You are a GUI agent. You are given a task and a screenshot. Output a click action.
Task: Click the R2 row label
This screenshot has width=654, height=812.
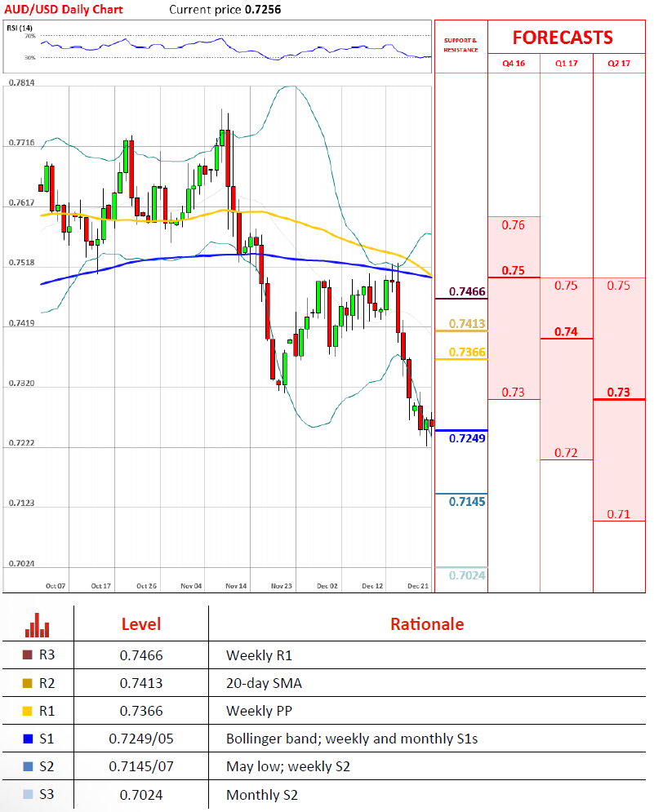(x=47, y=683)
